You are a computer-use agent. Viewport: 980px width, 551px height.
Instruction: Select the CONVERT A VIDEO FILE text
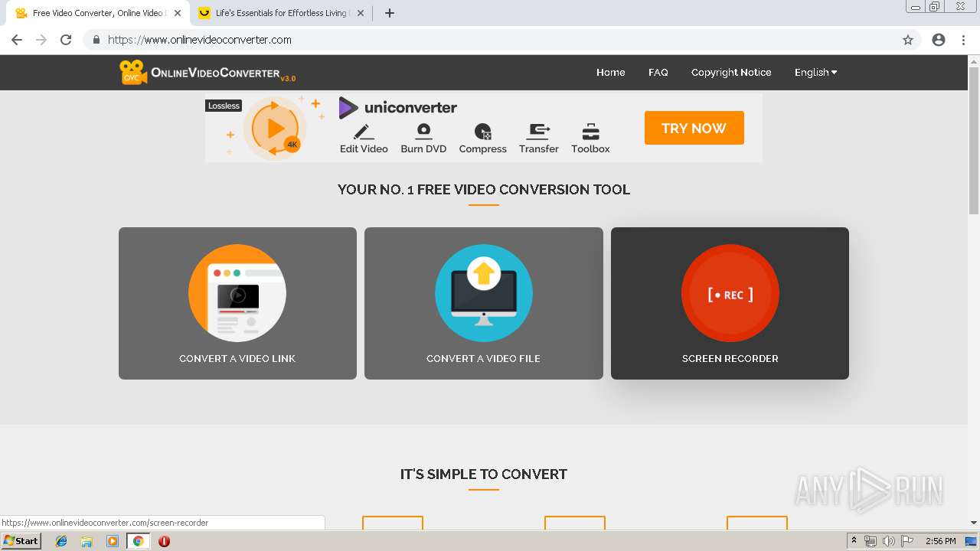pos(483,358)
